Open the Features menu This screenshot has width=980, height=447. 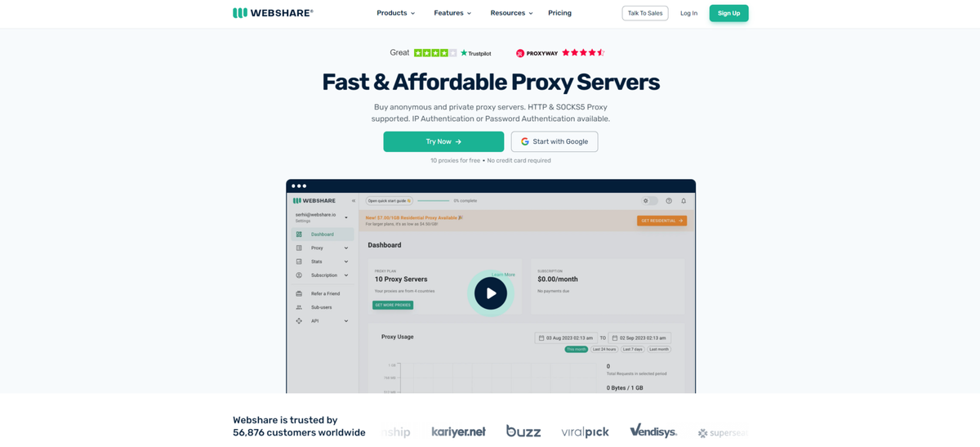[452, 13]
